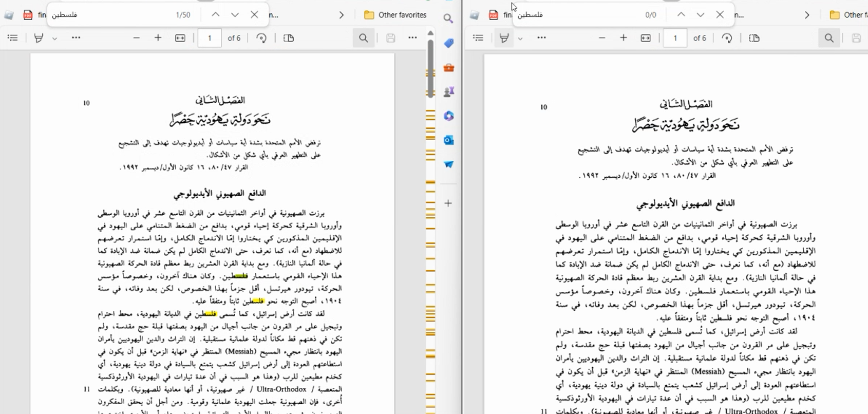Click the Save icon in right viewer toolbar
The width and height of the screenshot is (868, 414).
point(856,38)
